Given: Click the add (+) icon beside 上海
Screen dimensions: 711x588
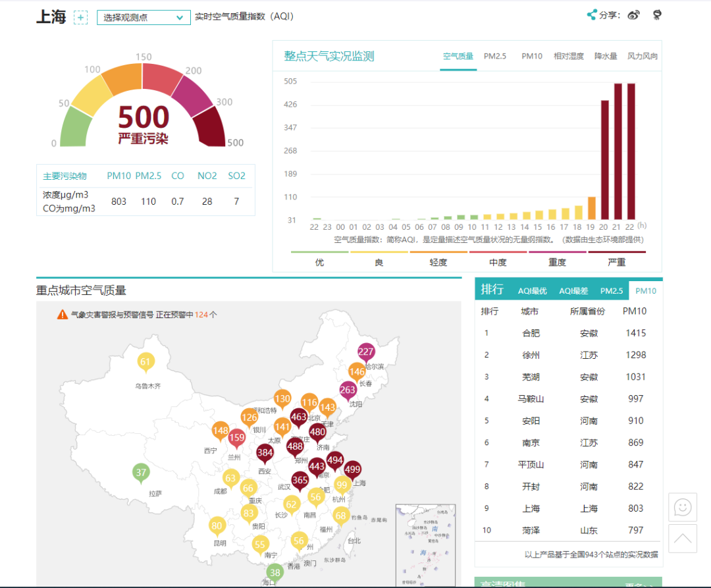Looking at the screenshot, I should click(x=80, y=17).
